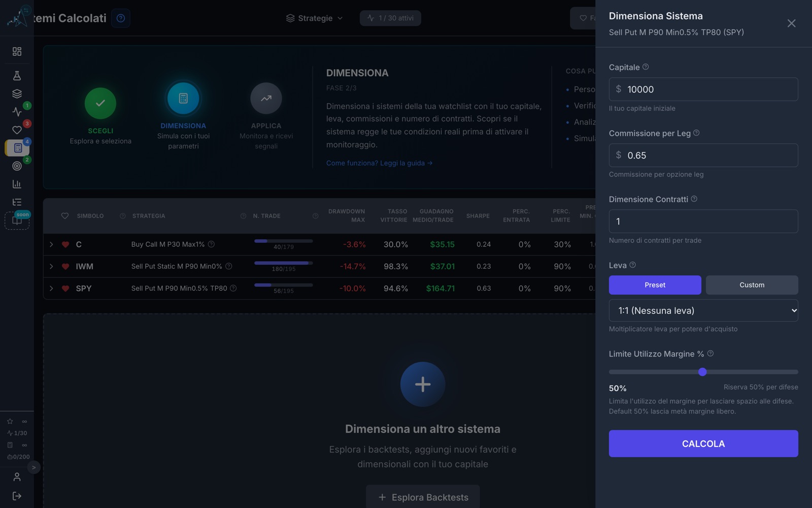Open the layers stack icon in sidebar

pyautogui.click(x=17, y=93)
